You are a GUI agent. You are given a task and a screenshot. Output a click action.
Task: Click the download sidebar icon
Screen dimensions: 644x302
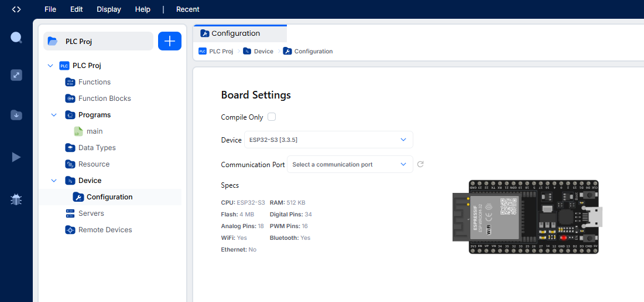[16, 115]
